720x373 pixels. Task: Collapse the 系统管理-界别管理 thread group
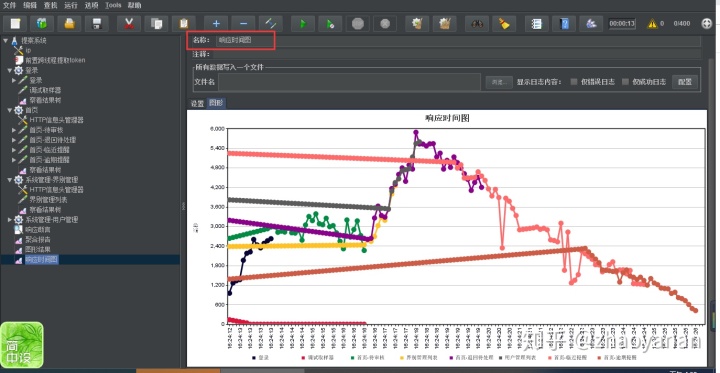[10, 180]
